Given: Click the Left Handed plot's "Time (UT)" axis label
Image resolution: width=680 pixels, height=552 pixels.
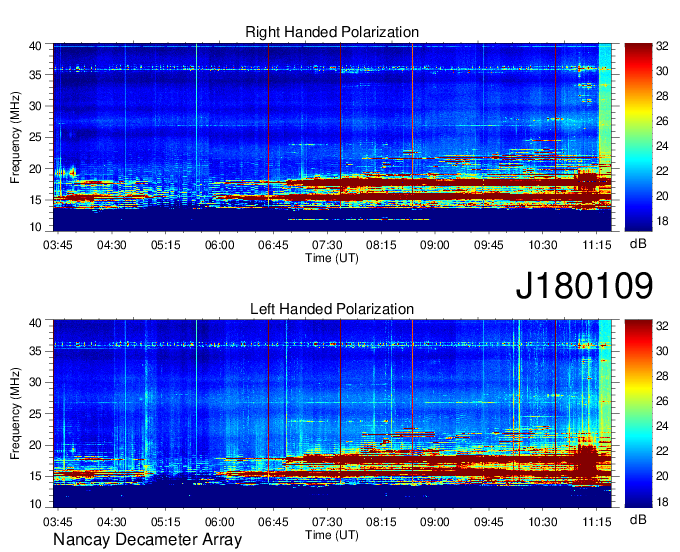Looking at the screenshot, I should [332, 535].
